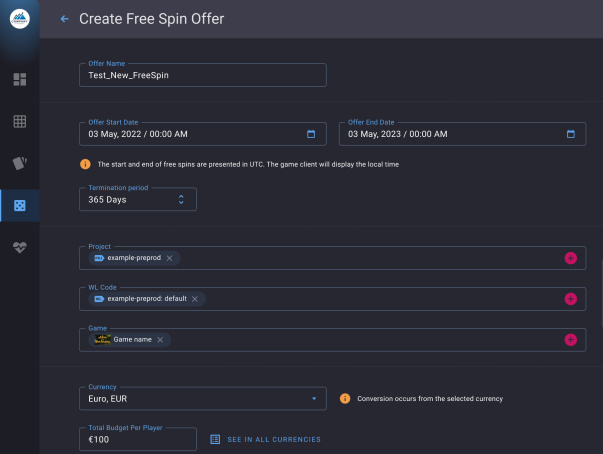Screen dimensions: 603x454
Task: Remove the example-preprod project chip
Action: coord(169,258)
